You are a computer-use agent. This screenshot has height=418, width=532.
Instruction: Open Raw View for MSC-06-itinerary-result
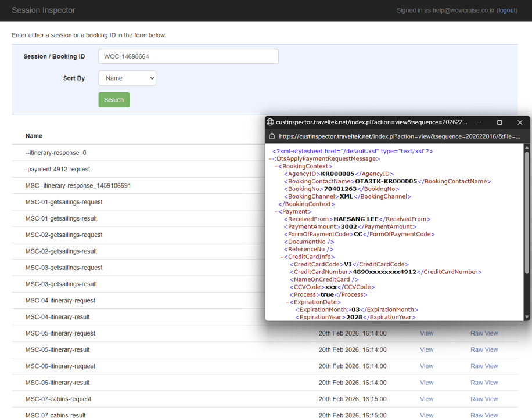click(484, 383)
